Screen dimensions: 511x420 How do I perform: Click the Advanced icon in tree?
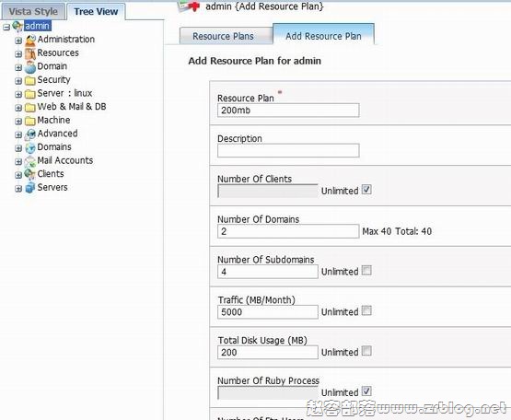pyautogui.click(x=30, y=134)
